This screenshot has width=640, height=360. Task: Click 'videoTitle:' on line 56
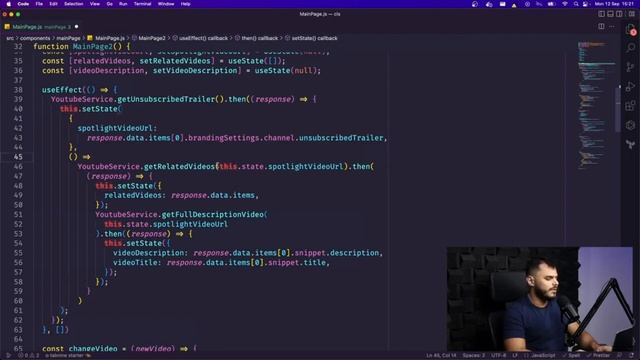(x=137, y=262)
